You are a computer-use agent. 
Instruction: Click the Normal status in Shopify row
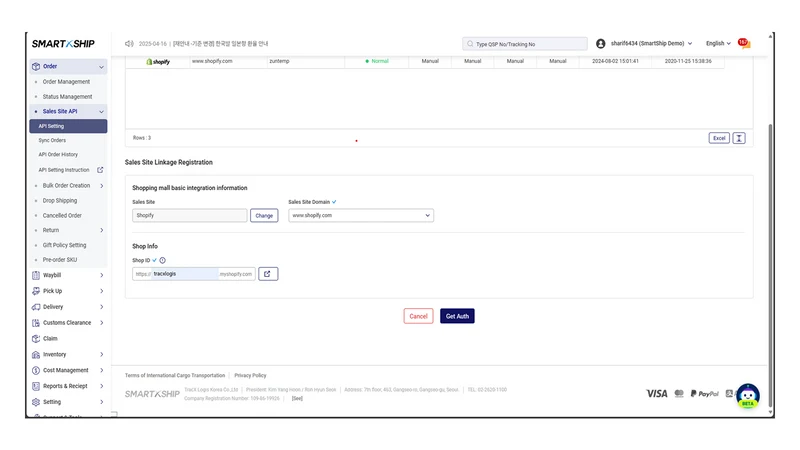377,61
